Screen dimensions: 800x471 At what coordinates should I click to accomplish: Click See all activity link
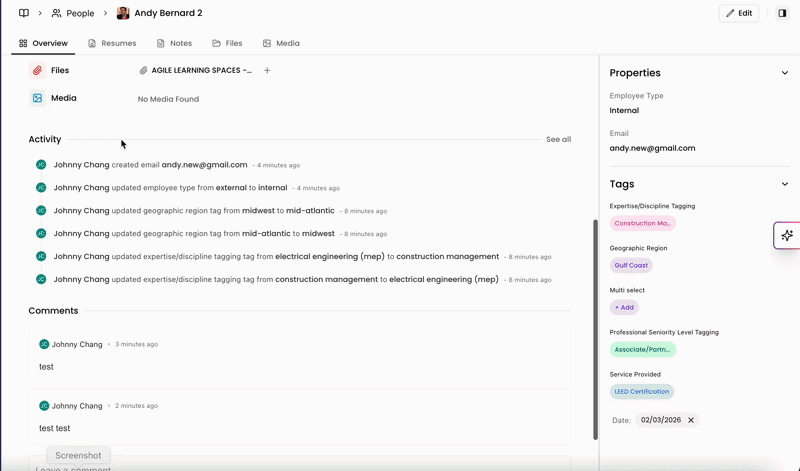coord(558,139)
